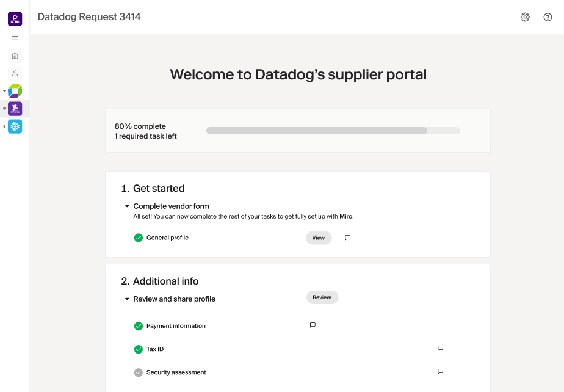Viewport: 564px width, 392px height.
Task: Click the Review and share profile heading
Action: pos(175,299)
